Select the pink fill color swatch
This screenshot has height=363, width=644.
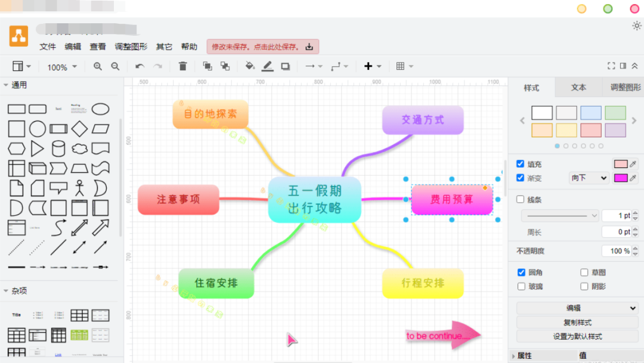point(590,130)
